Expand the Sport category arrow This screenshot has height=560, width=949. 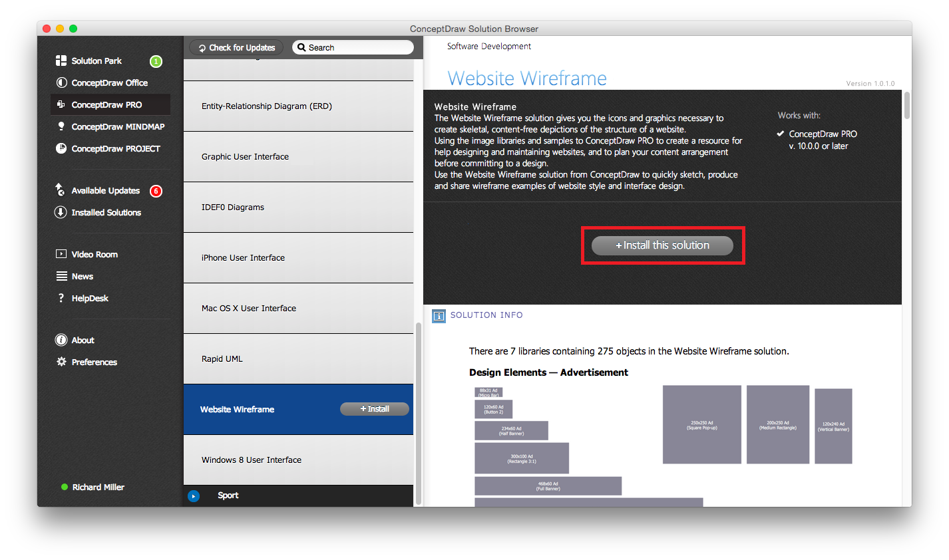pos(194,495)
